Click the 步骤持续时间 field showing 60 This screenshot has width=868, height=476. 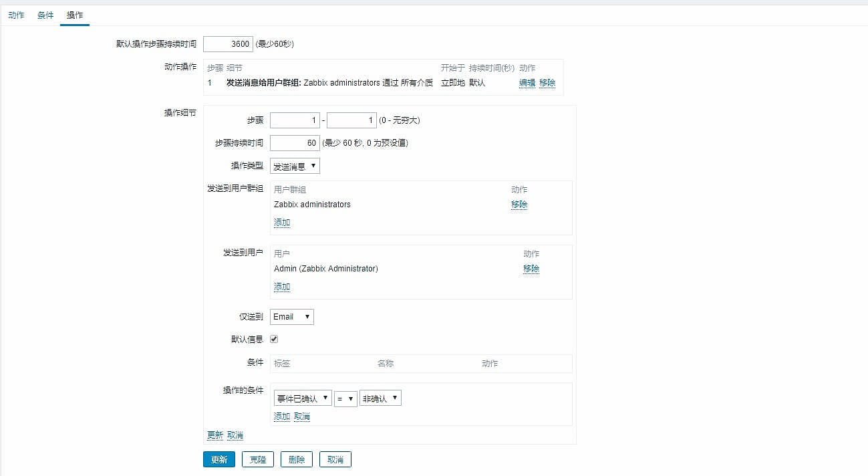pyautogui.click(x=295, y=143)
